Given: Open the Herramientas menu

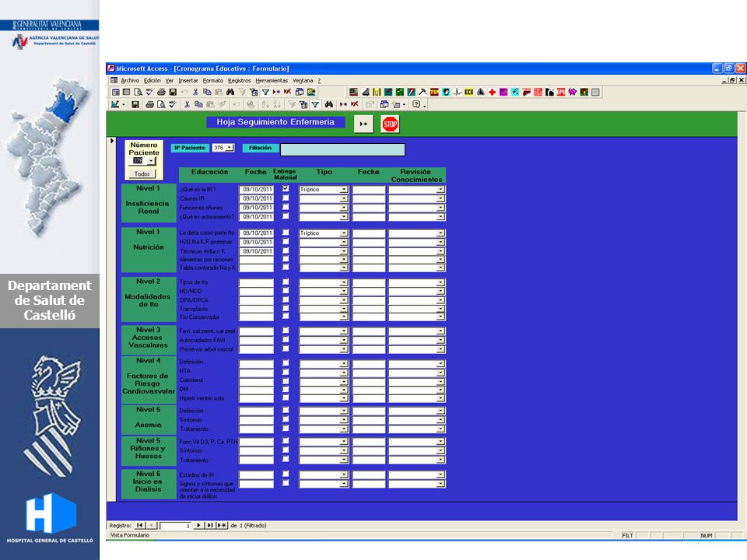Looking at the screenshot, I should (x=272, y=80).
